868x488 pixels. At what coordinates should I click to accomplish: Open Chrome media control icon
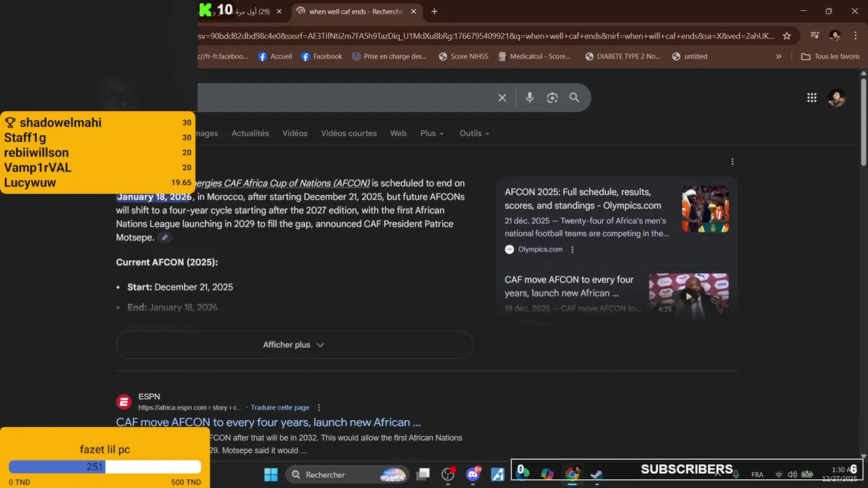click(x=814, y=36)
